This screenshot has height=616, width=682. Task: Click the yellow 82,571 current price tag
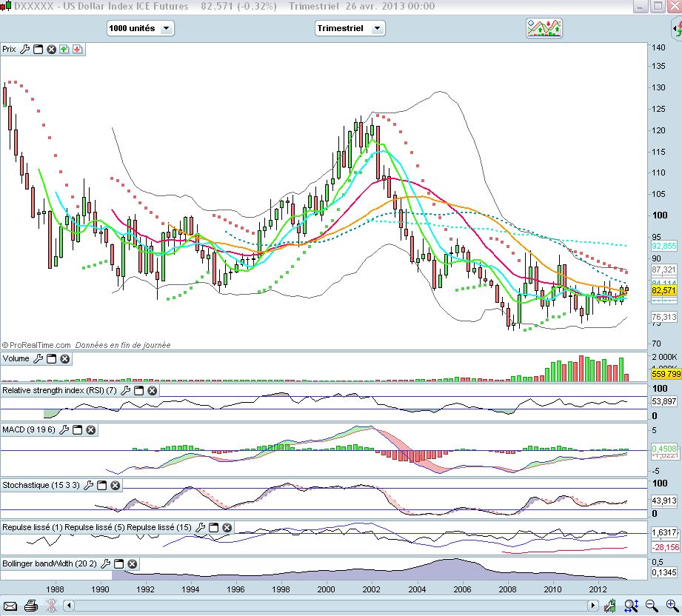pos(663,290)
